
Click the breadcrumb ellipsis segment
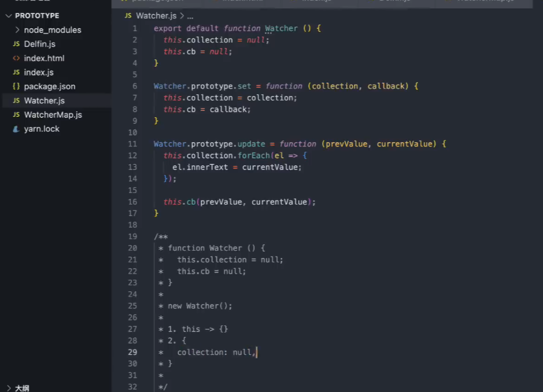pos(190,16)
